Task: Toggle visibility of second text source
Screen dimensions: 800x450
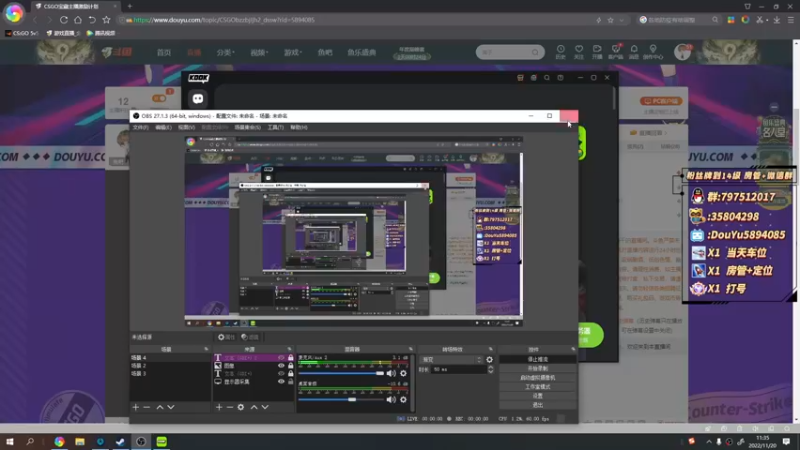Action: click(281, 373)
